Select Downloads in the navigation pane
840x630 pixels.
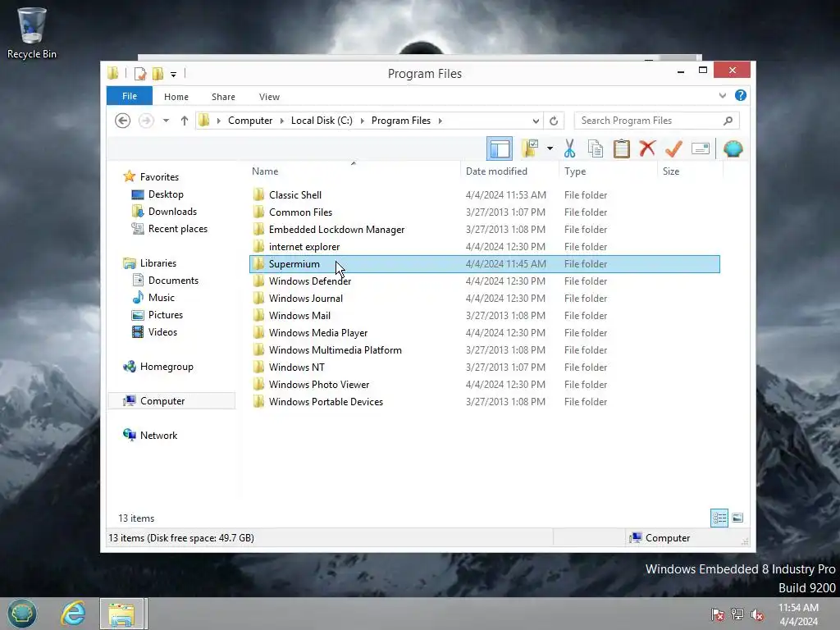172,212
